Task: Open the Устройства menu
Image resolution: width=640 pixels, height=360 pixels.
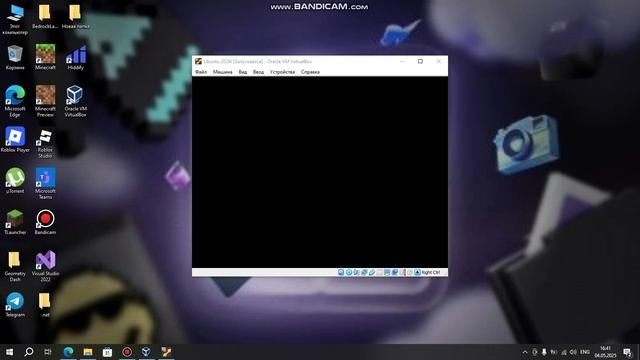Action: 282,72
